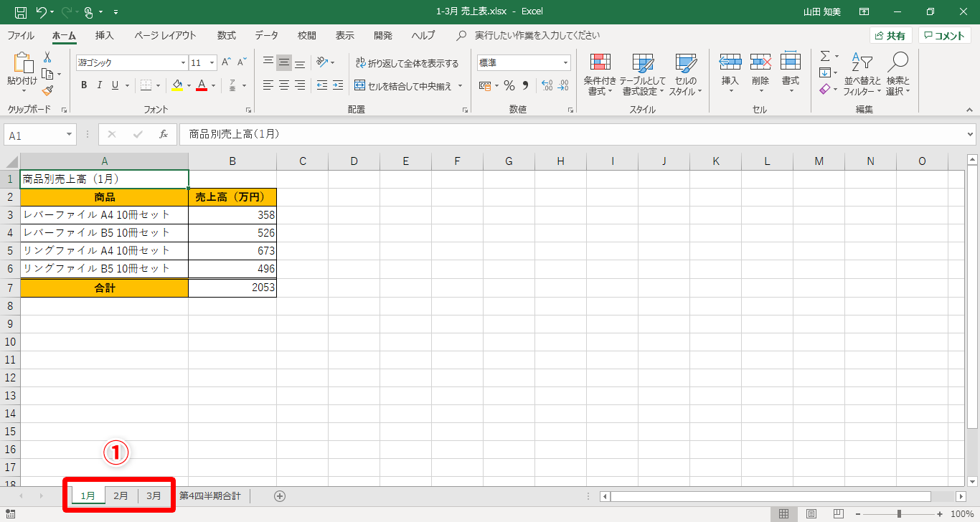The width and height of the screenshot is (980, 522).
Task: Click the comma style icon
Action: (x=525, y=85)
